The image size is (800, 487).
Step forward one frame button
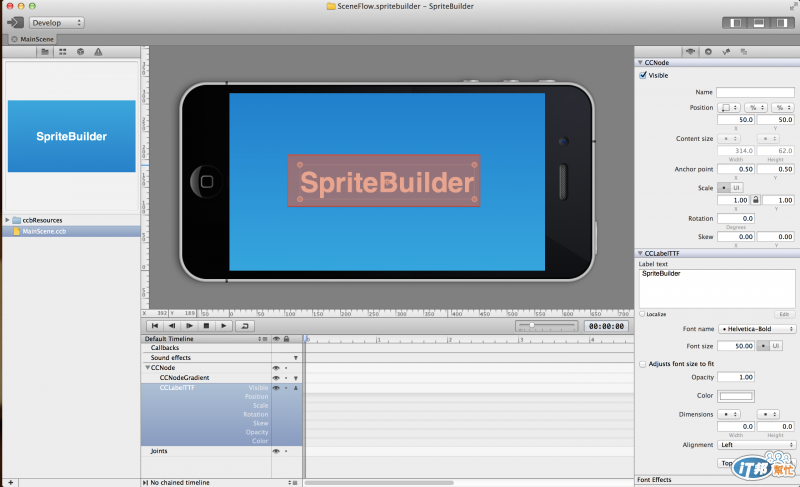(x=189, y=326)
